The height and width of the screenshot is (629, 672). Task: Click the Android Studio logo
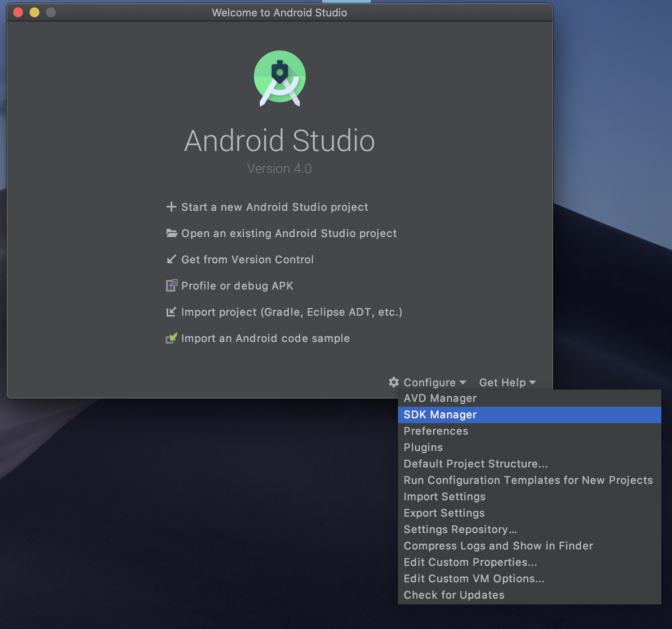click(280, 78)
